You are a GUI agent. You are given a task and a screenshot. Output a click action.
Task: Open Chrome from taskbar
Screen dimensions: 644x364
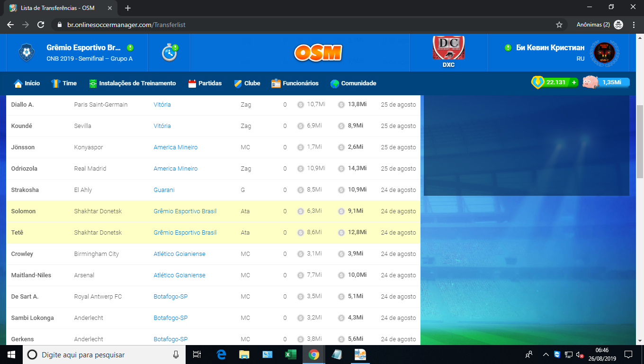coord(313,355)
